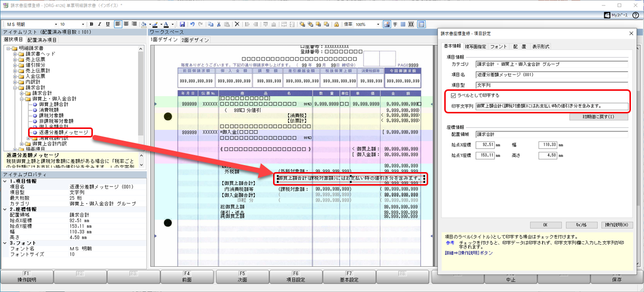Confirm the dialog with OK button
The width and height of the screenshot is (644, 292).
[546, 225]
